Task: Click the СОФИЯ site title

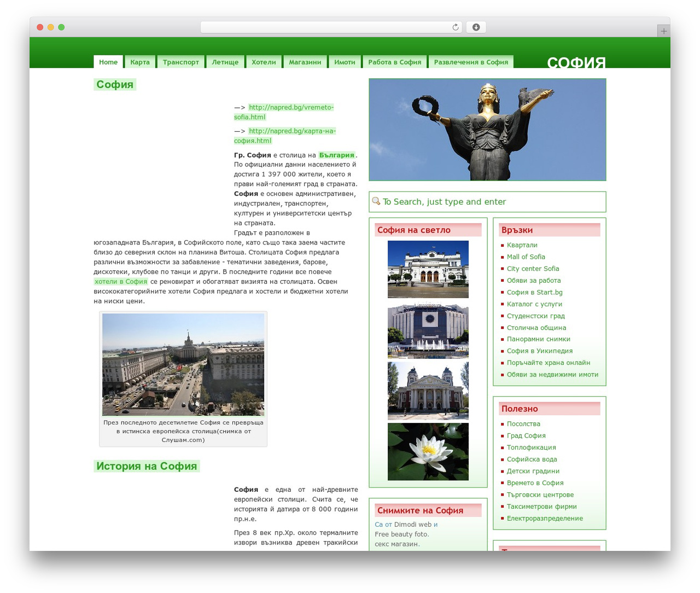Action: coord(576,62)
